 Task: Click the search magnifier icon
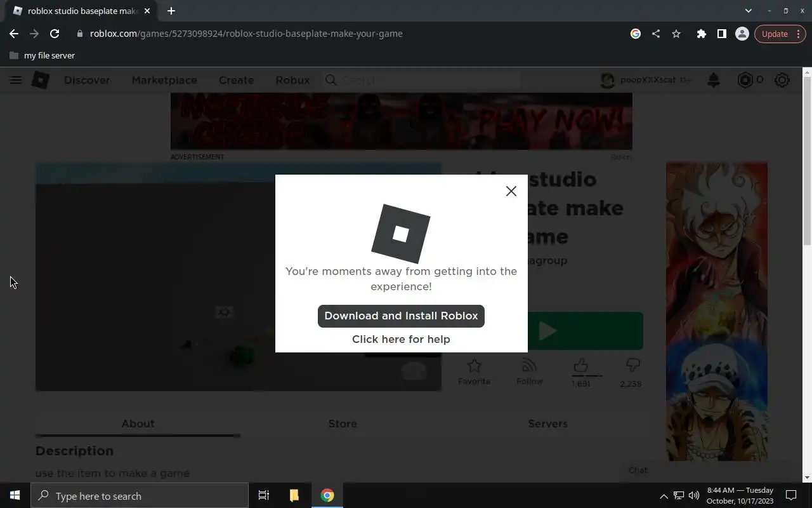click(x=331, y=80)
